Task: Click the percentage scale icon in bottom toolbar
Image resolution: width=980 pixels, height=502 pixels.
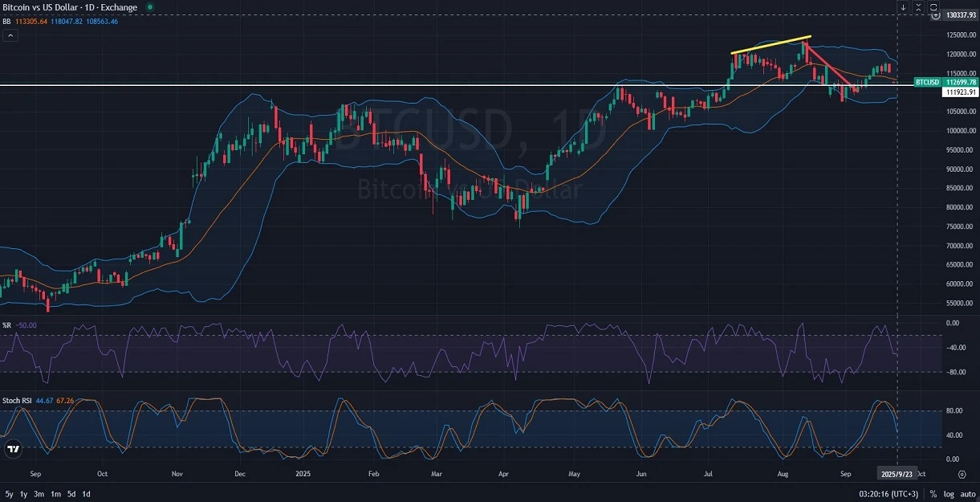Action: pyautogui.click(x=933, y=494)
